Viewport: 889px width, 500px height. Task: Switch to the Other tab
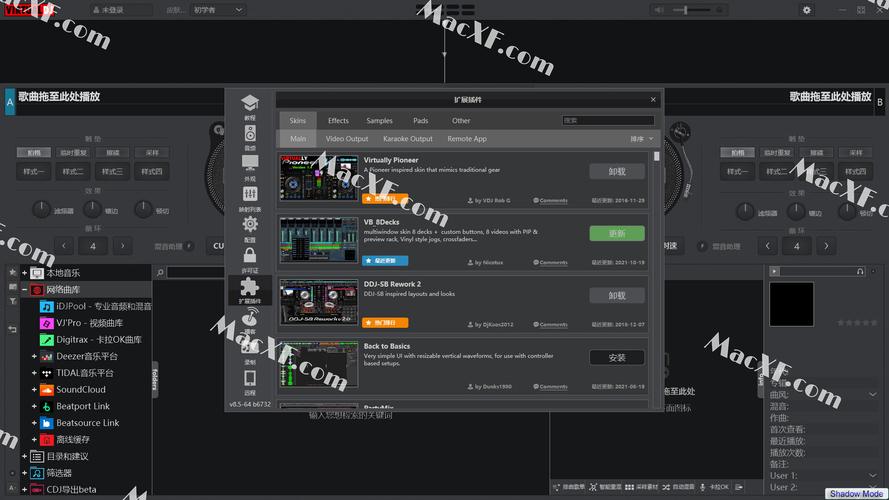coord(461,121)
